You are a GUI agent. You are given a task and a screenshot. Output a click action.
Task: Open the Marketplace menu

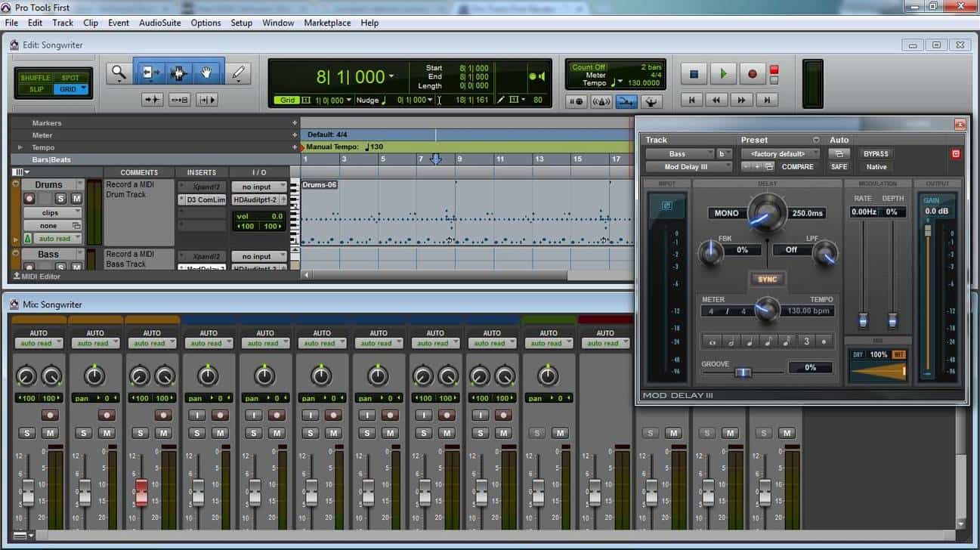click(327, 23)
